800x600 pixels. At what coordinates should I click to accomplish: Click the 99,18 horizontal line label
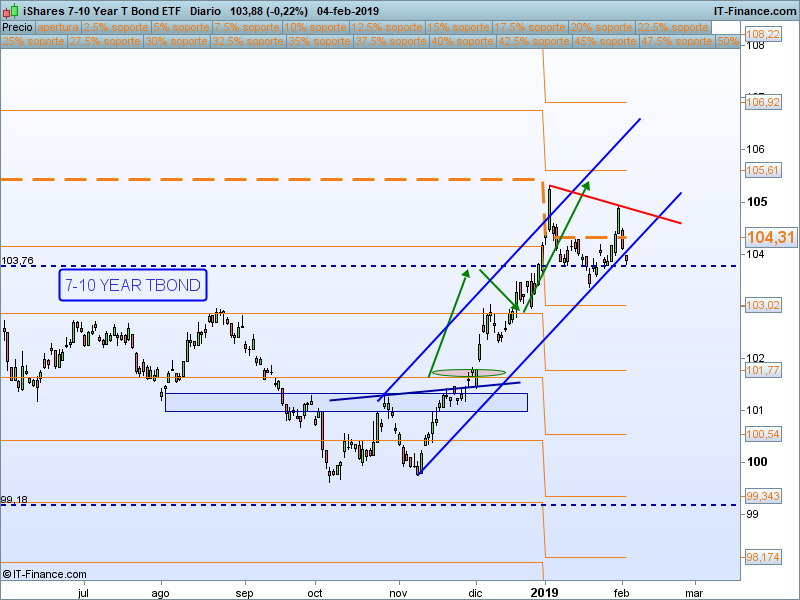pyautogui.click(x=14, y=499)
